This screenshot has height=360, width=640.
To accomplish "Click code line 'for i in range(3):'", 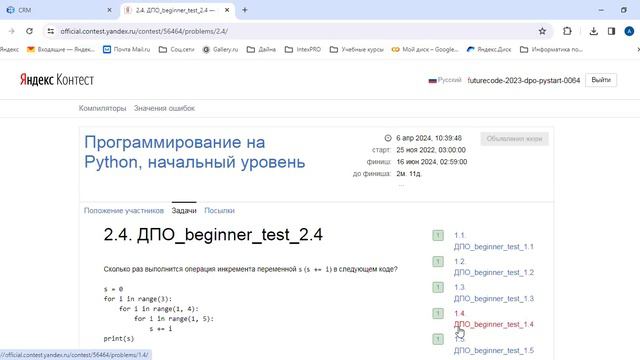I will [138, 299].
